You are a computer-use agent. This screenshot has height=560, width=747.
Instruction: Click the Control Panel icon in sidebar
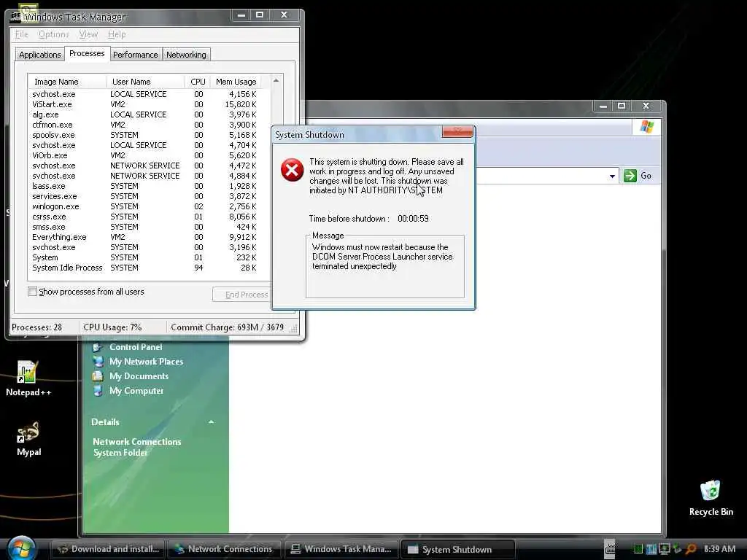pos(98,347)
